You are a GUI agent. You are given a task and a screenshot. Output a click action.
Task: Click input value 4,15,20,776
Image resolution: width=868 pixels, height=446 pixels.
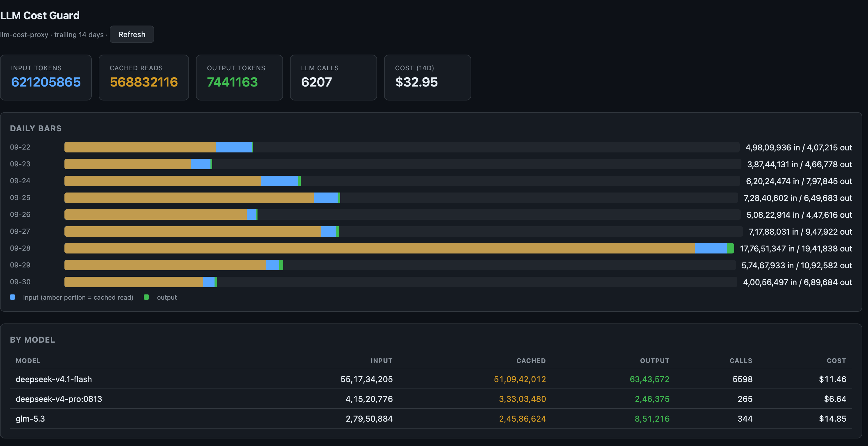point(369,399)
